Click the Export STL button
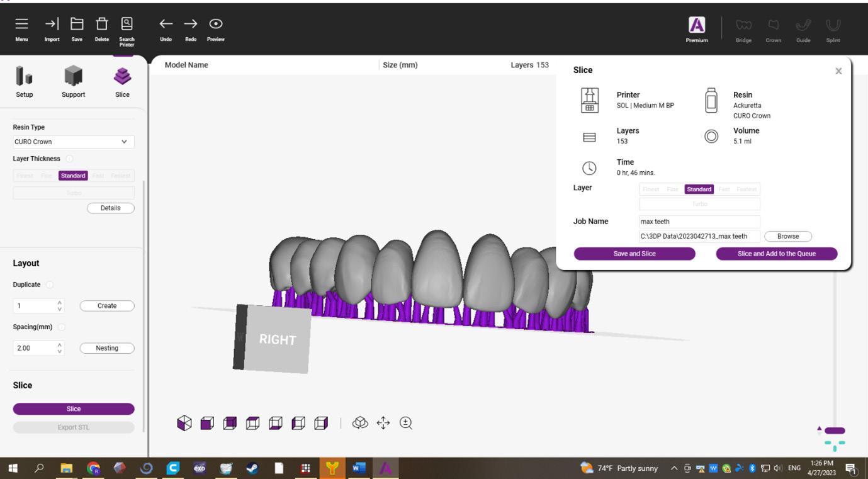Viewport: 868px width, 479px height. point(74,427)
